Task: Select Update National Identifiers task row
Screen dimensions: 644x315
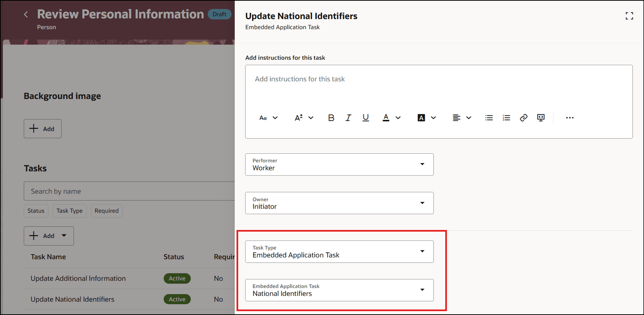Action: click(129, 299)
